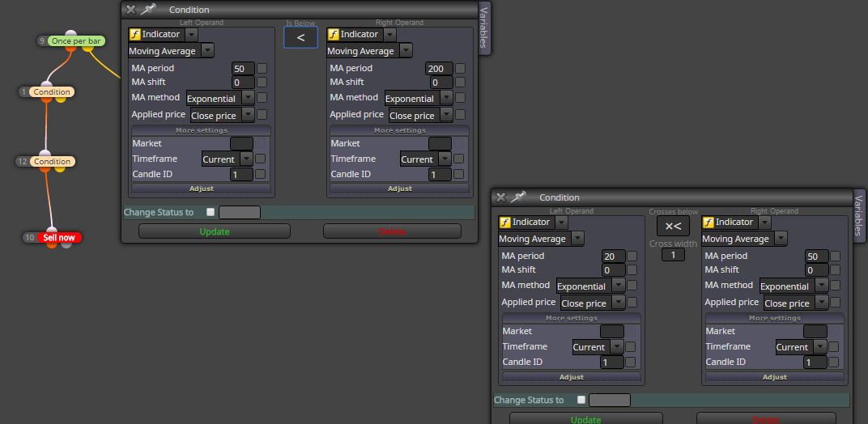Collapse More settings in lower right operand
The image size is (868, 424).
775,318
